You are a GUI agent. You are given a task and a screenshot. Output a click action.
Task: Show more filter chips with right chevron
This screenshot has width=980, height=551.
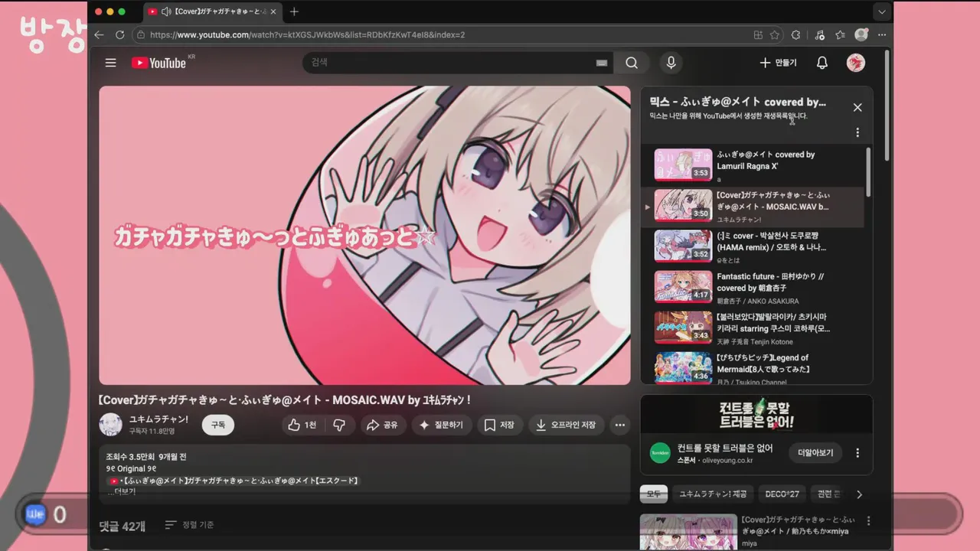(859, 494)
